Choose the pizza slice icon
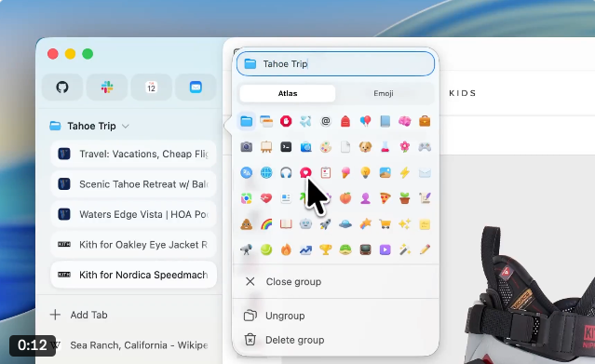Image resolution: width=595 pixels, height=364 pixels. click(385, 198)
